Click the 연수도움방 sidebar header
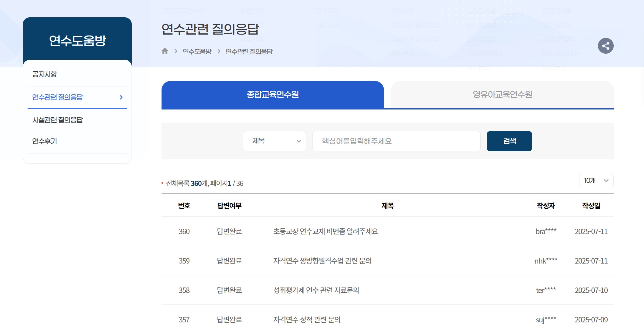Screen dimensions: 644x333 pos(77,40)
